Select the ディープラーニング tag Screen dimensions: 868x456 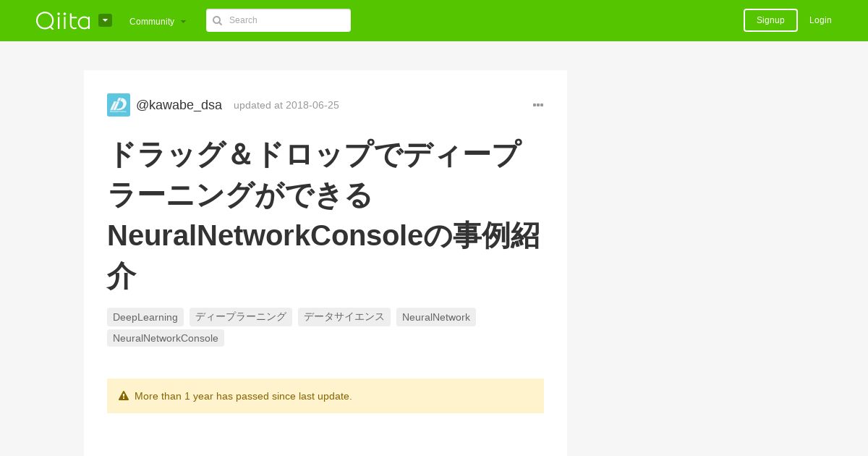[x=241, y=317]
